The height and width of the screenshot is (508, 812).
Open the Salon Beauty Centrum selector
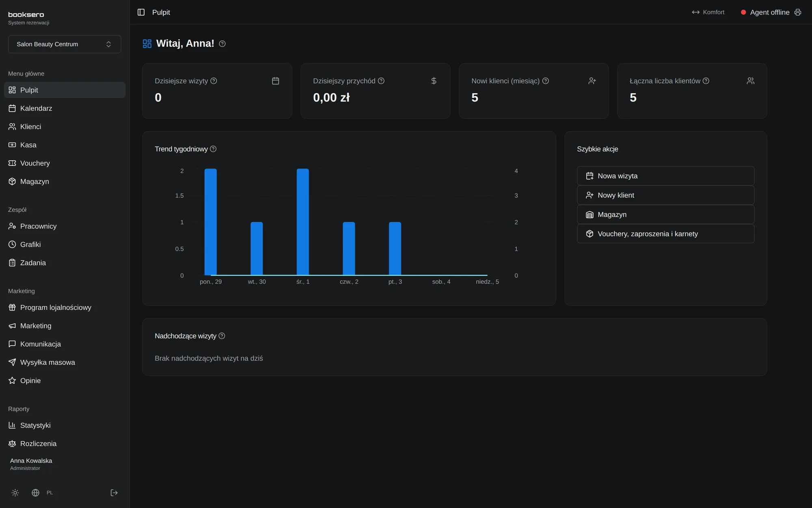[65, 44]
